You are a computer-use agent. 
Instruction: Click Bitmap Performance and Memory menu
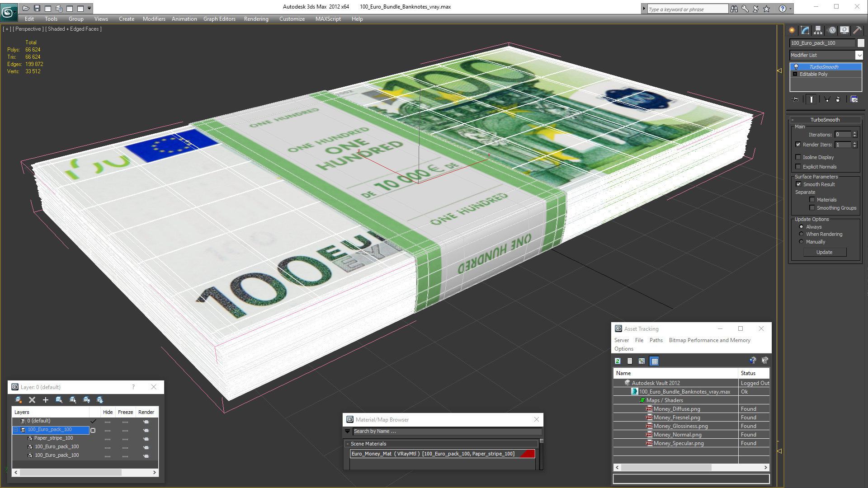pos(710,340)
